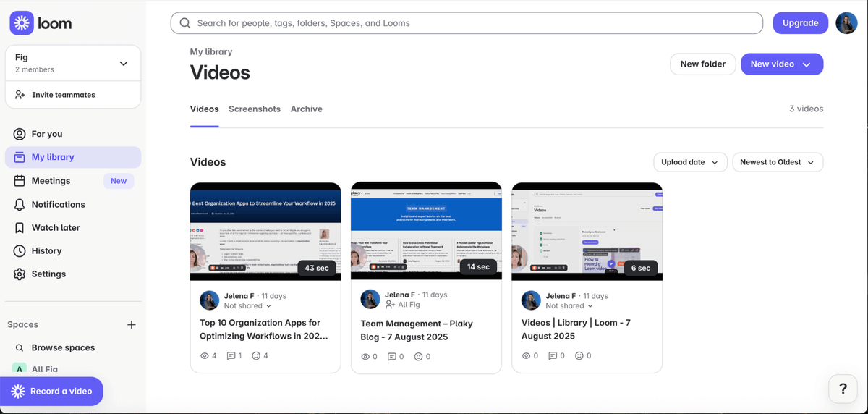Click Team Management – Plaky Blog title
Viewport: 868px width, 414px height.
417,330
